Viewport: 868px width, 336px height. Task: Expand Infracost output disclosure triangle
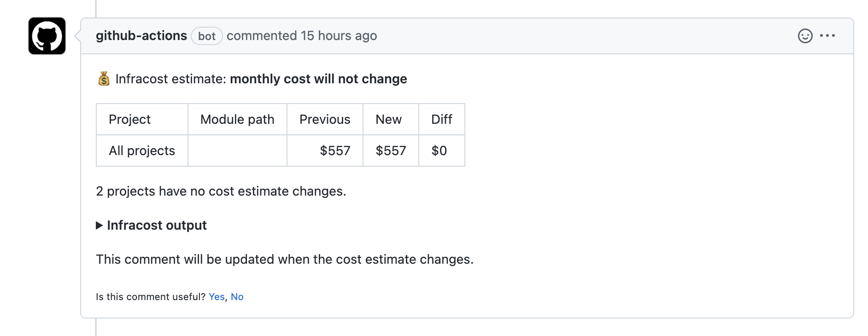[x=99, y=226]
